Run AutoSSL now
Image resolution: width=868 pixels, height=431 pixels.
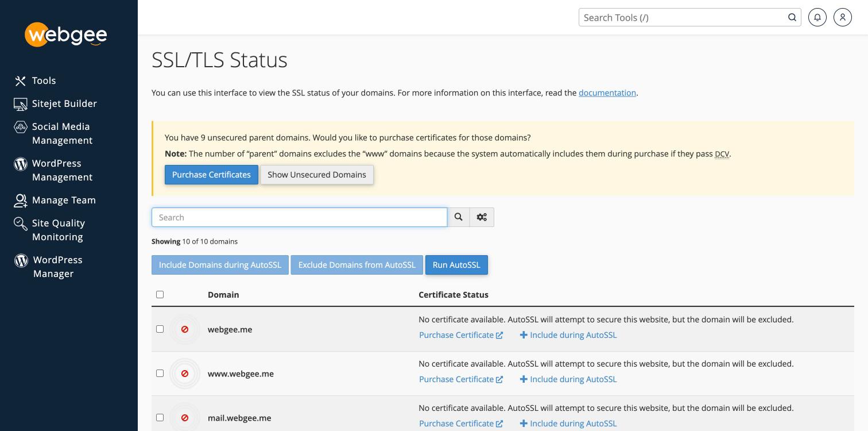pos(456,265)
